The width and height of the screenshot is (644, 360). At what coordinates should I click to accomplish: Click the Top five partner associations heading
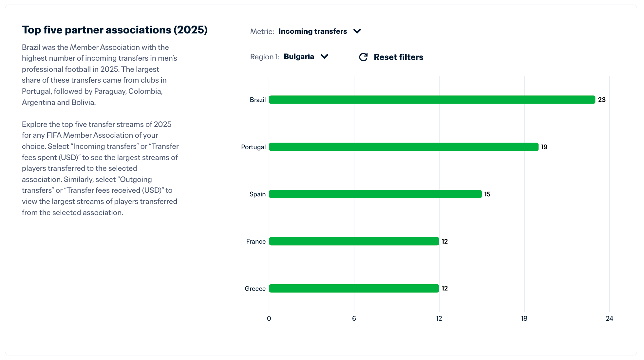[x=115, y=30]
